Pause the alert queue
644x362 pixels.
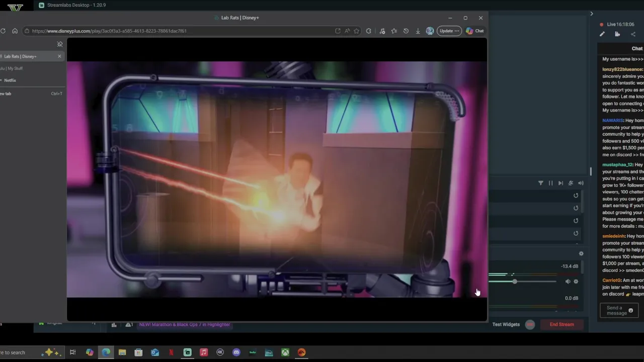pyautogui.click(x=550, y=184)
